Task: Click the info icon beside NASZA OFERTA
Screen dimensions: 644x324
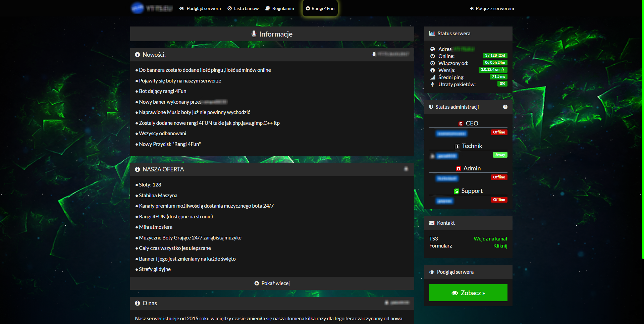Action: pos(138,169)
